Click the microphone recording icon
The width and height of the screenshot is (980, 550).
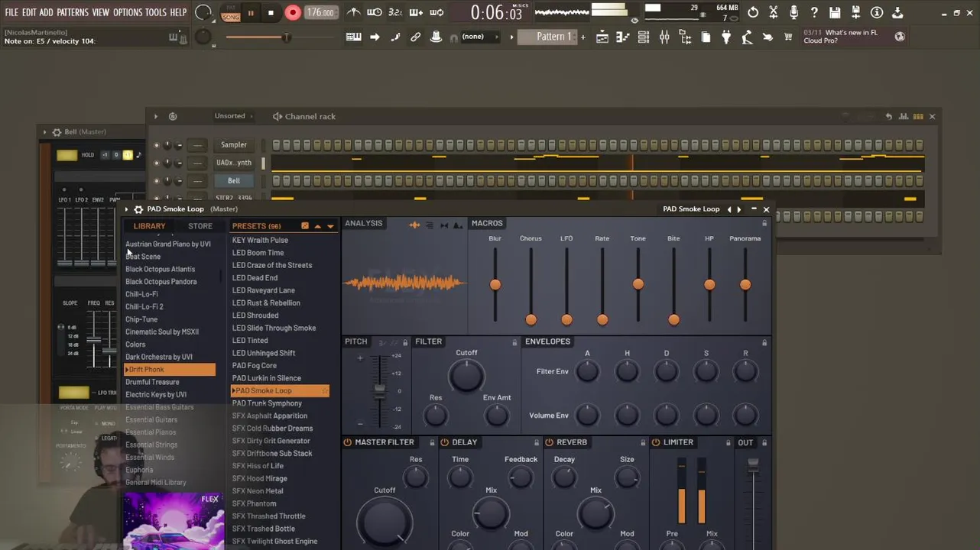point(793,12)
